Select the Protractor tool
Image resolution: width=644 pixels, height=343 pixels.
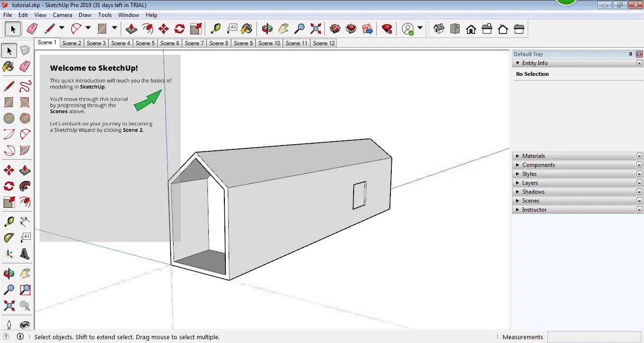8,238
